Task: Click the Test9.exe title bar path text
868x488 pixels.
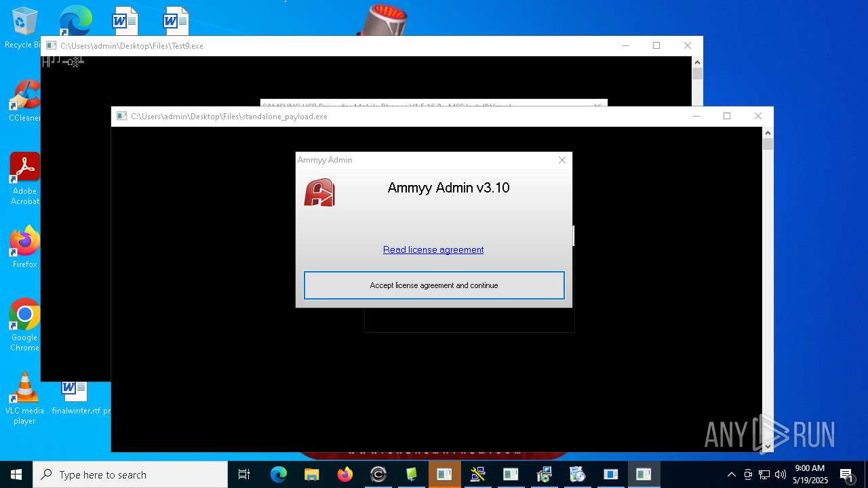Action: pos(132,45)
